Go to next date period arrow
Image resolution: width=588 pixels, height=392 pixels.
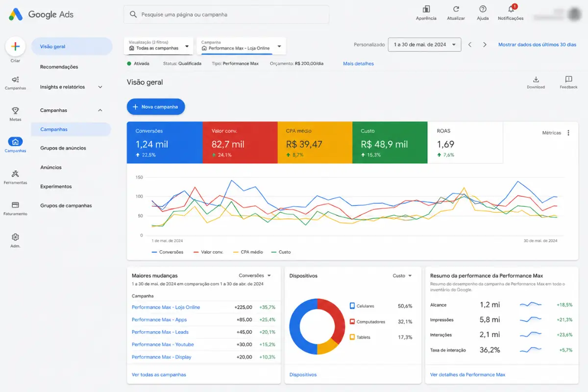coord(485,45)
